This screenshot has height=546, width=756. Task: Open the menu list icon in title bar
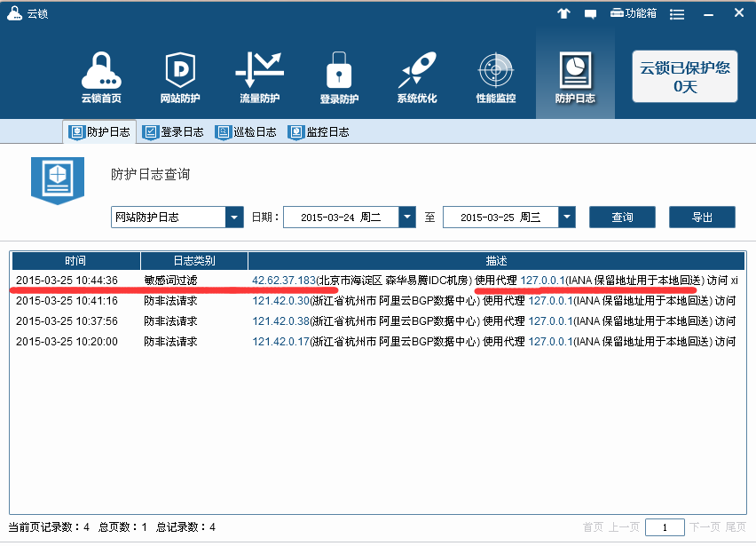click(x=677, y=13)
